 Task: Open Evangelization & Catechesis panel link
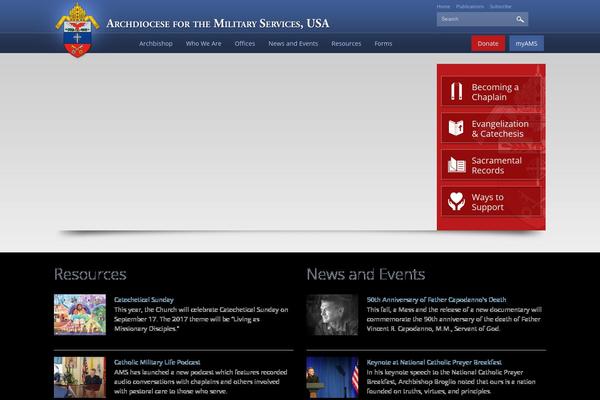click(491, 128)
